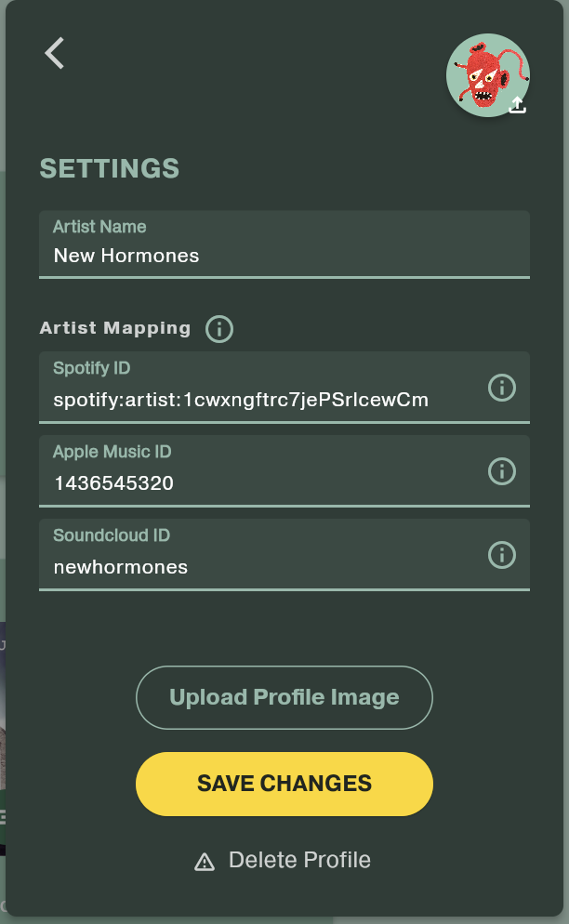This screenshot has width=569, height=924.
Task: Click the Soundcloud ID field label
Action: tap(112, 535)
